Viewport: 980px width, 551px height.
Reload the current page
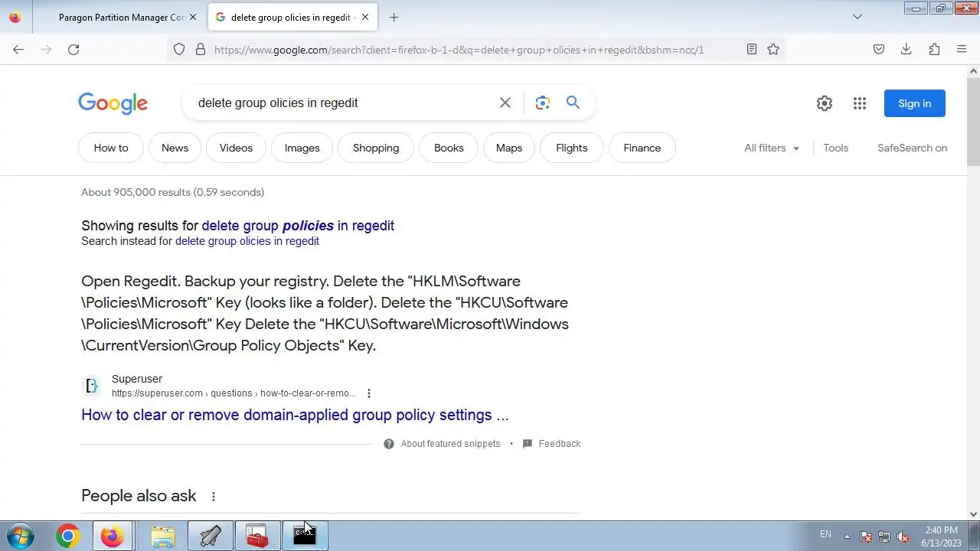[73, 49]
